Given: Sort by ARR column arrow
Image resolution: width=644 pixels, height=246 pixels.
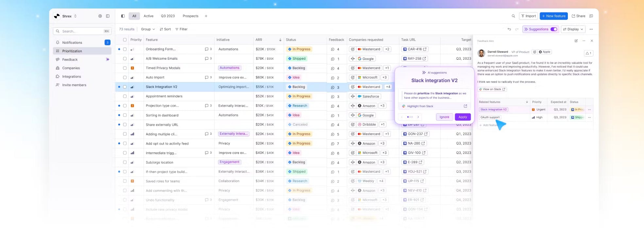Looking at the screenshot, I should click(280, 40).
